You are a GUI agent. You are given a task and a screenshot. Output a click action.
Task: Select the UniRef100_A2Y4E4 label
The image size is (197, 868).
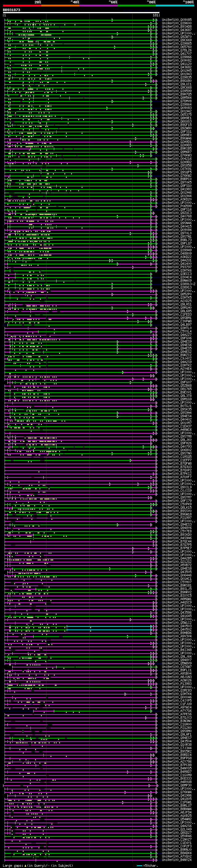pyautogui.click(x=177, y=369)
